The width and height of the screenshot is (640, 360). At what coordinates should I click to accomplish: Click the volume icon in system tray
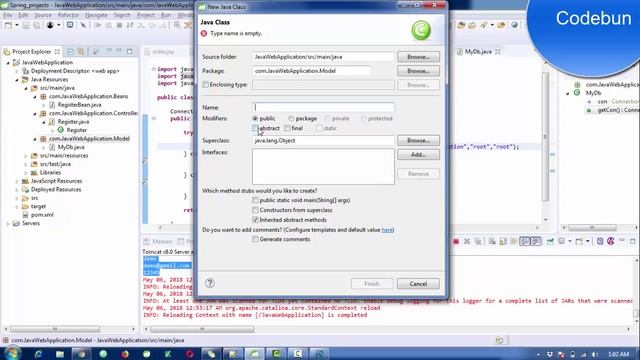[x=594, y=354]
